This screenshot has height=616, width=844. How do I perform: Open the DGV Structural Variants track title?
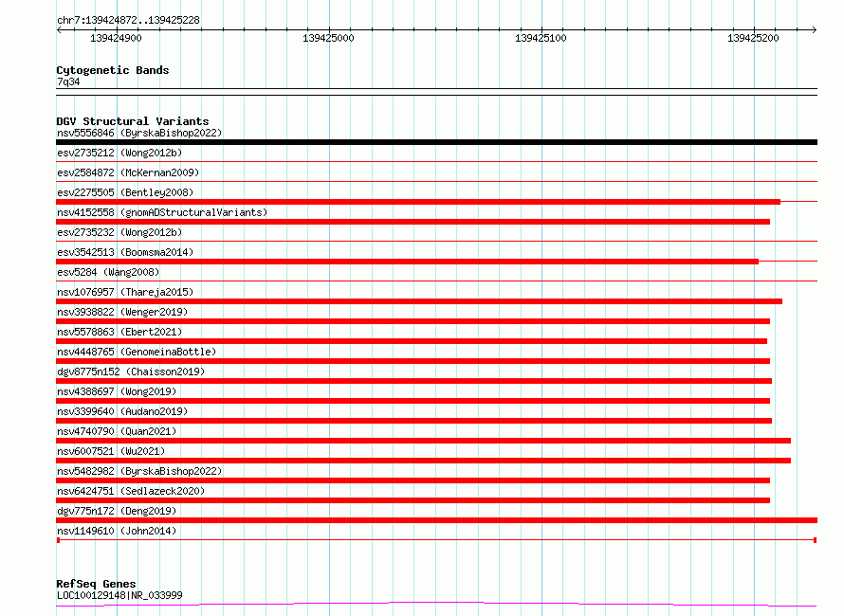pyautogui.click(x=133, y=121)
